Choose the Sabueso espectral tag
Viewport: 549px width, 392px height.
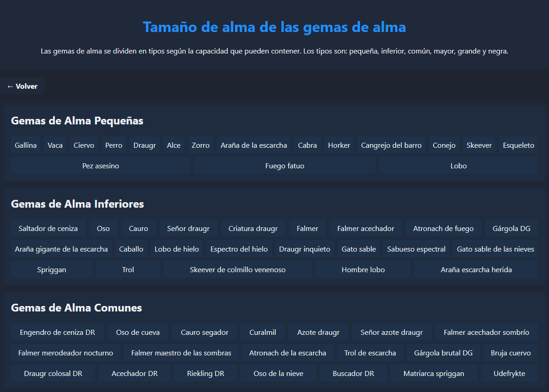pyautogui.click(x=416, y=249)
